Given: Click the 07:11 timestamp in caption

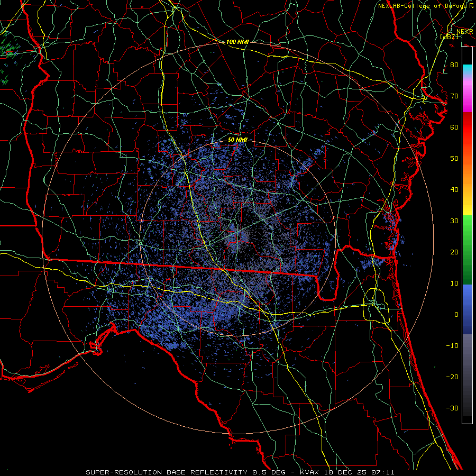Looking at the screenshot, I should [383, 472].
